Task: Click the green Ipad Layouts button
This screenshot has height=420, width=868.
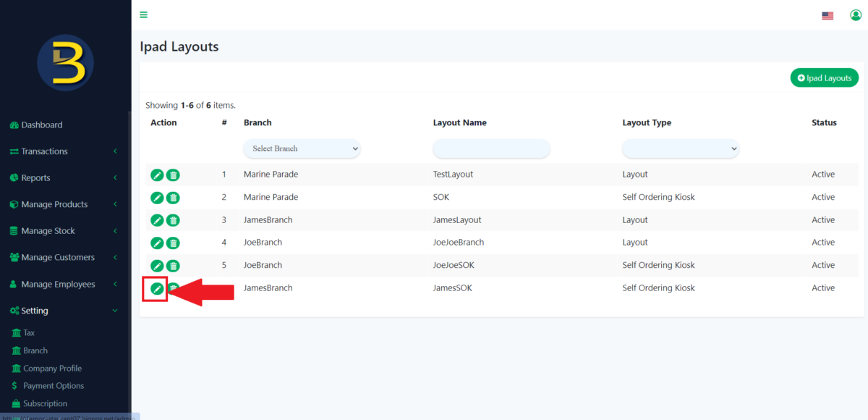Action: point(824,77)
